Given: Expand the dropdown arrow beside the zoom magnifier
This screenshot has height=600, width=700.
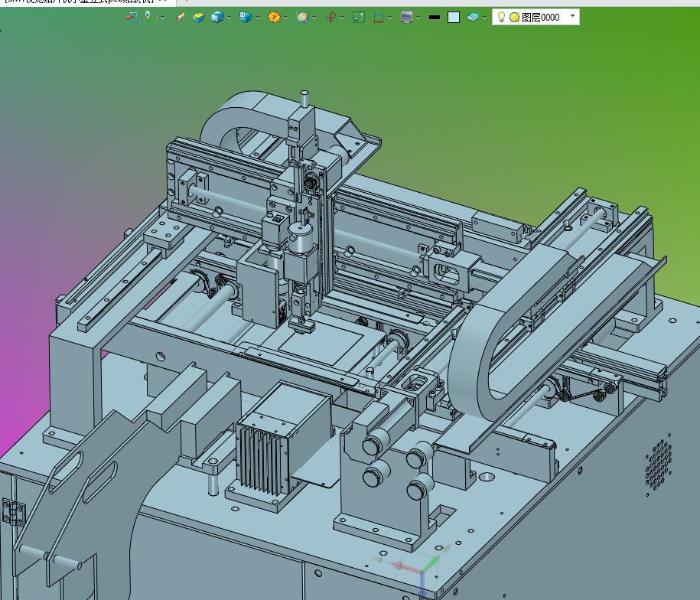Looking at the screenshot, I should pyautogui.click(x=314, y=18).
